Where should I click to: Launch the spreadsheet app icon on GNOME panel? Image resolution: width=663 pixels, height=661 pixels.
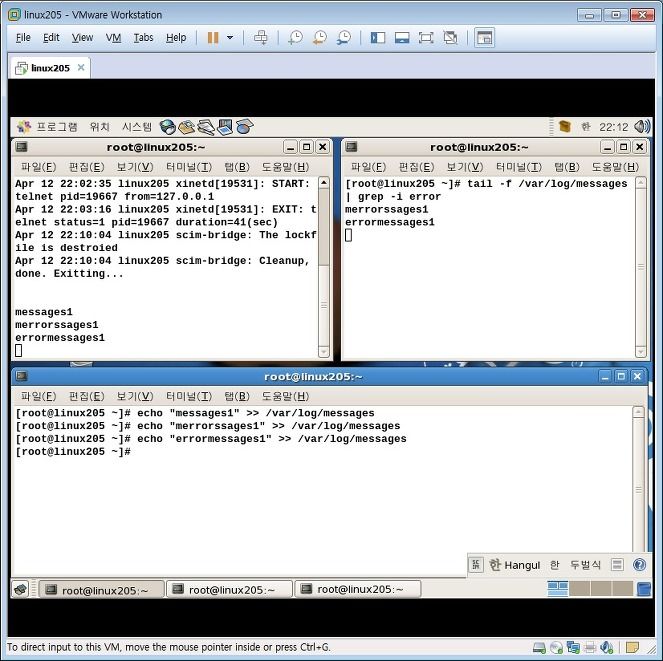244,127
